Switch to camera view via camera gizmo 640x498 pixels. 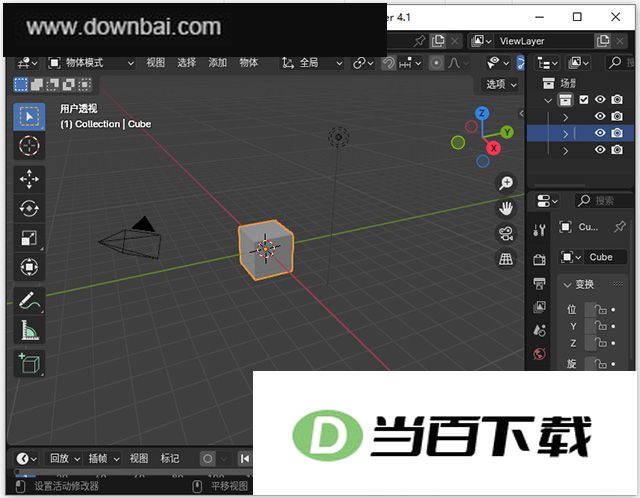pyautogui.click(x=506, y=233)
